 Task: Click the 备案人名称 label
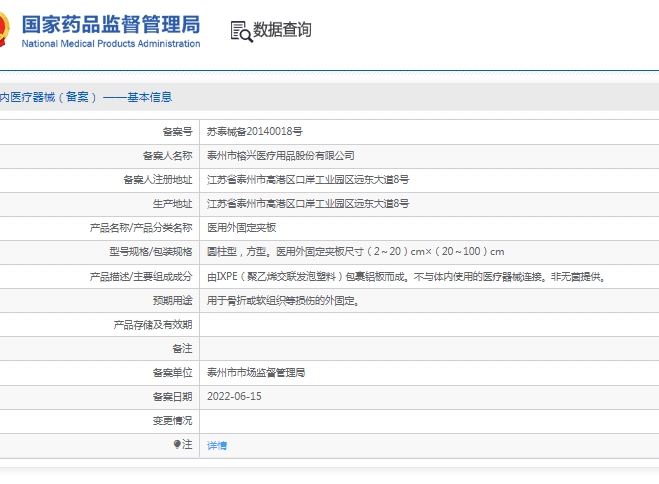(167, 156)
